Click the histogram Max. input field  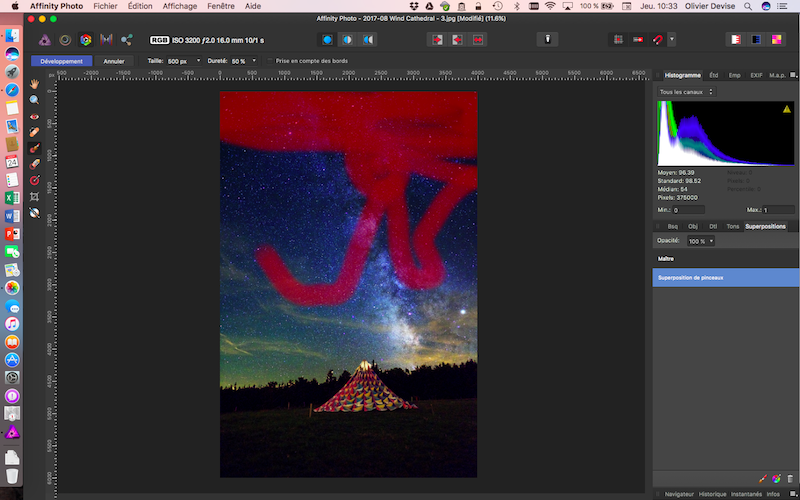pyautogui.click(x=778, y=210)
